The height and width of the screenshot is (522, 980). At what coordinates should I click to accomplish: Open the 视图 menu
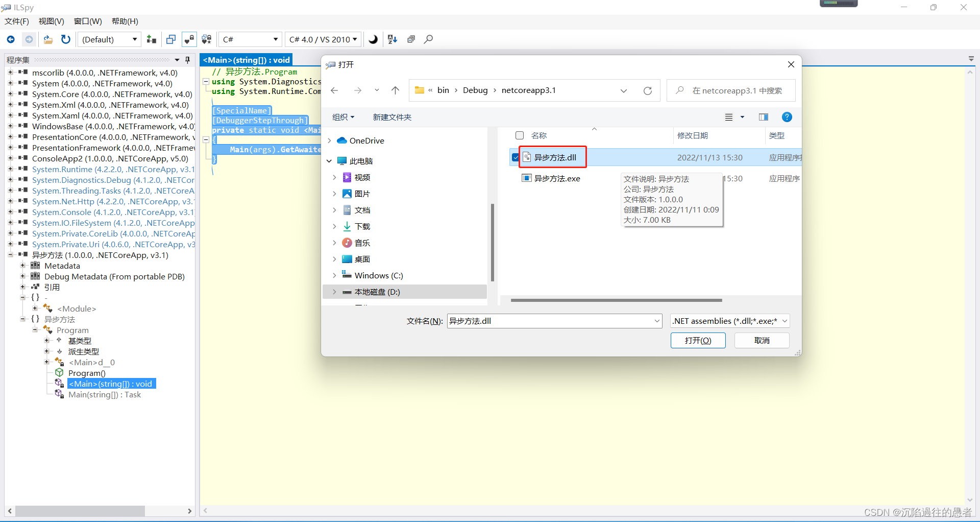click(x=51, y=21)
